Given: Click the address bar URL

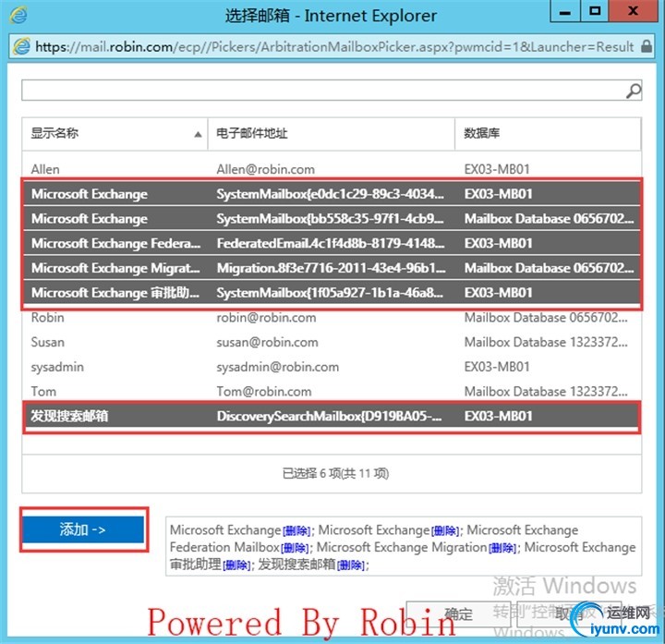Looking at the screenshot, I should [334, 46].
